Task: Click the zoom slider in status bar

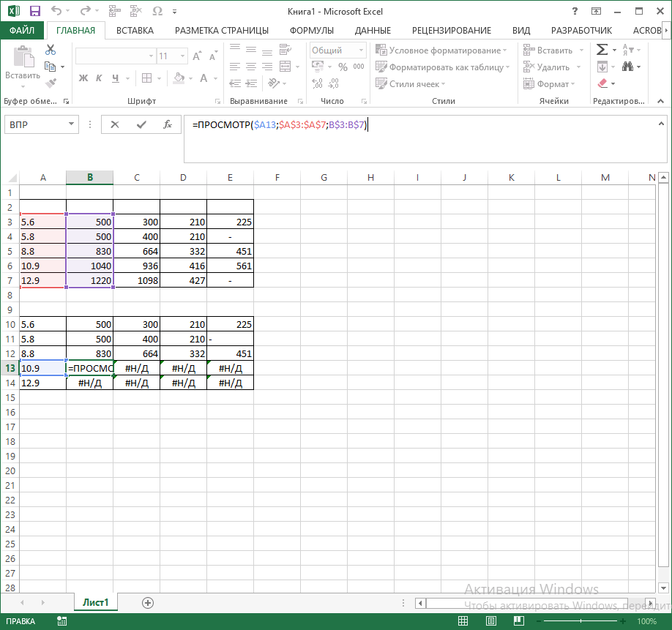Action: pos(581,621)
